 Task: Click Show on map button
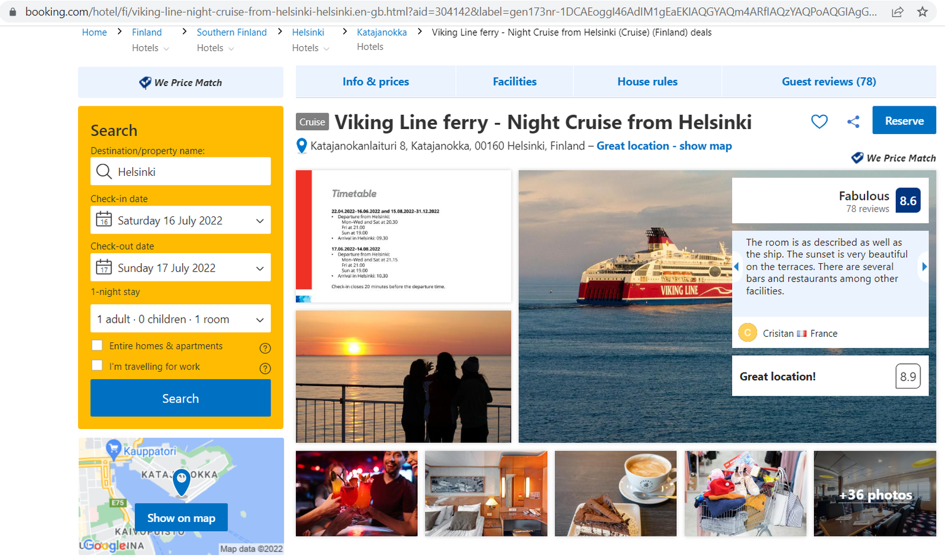[x=181, y=518]
